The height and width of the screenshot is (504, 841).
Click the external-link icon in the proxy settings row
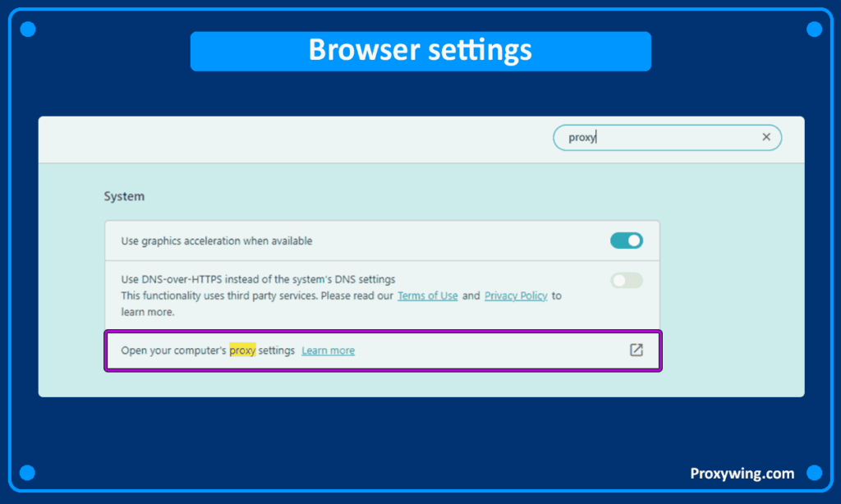[636, 351]
